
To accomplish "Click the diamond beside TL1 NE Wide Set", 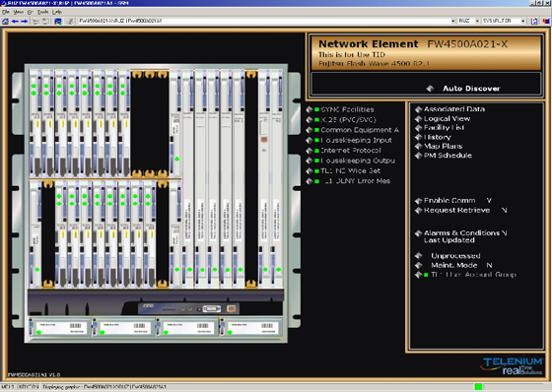I will 310,170.
